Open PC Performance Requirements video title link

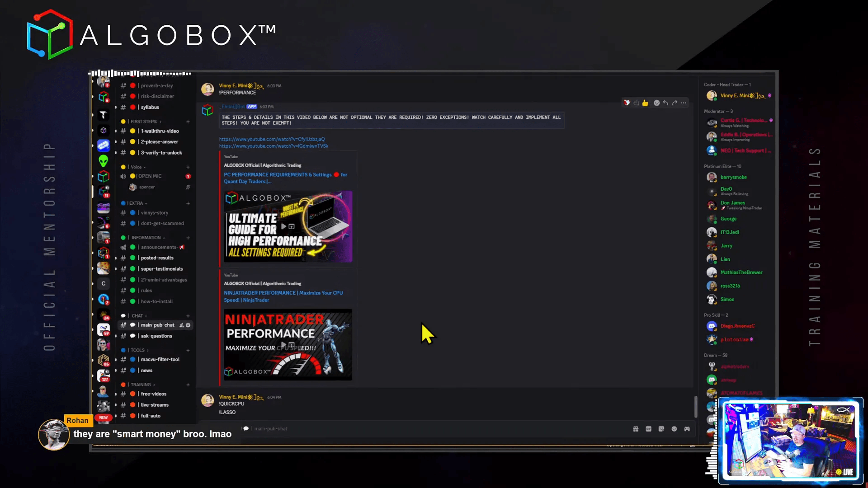click(285, 178)
